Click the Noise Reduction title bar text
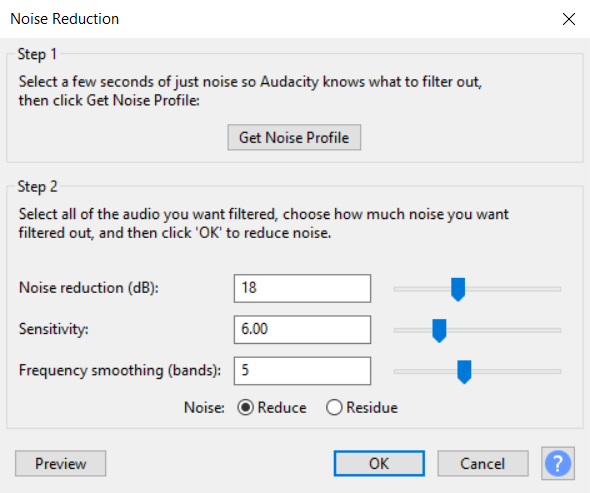Screen dimensions: 590x493 (65, 19)
